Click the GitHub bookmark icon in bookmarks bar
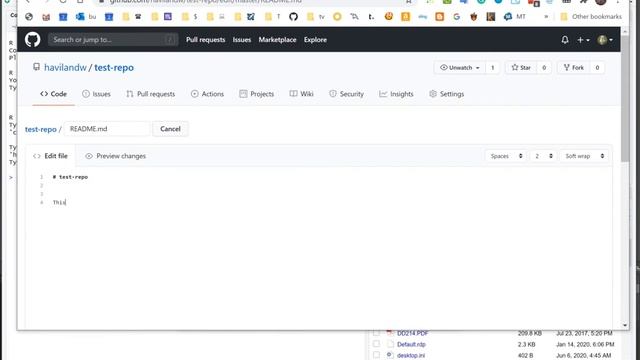Screen dimensions: 640x360 [293, 17]
